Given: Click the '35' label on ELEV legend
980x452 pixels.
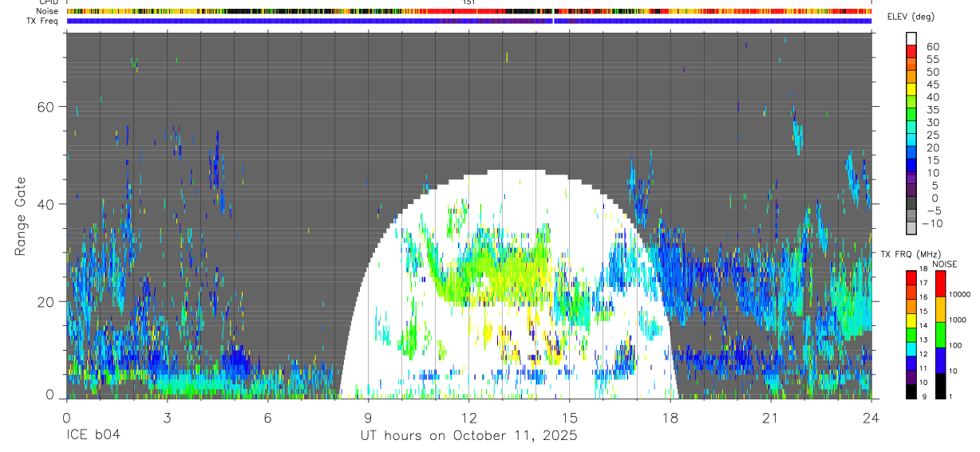Looking at the screenshot, I should tap(933, 109).
